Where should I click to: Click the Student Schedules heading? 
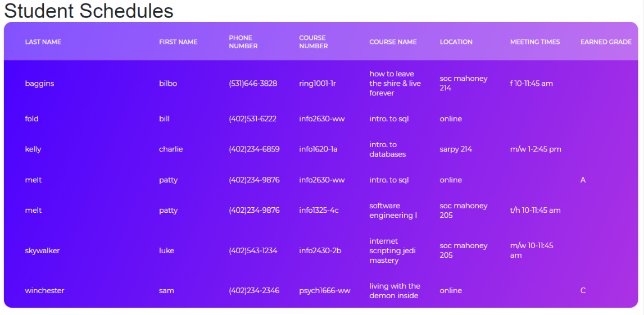(89, 11)
